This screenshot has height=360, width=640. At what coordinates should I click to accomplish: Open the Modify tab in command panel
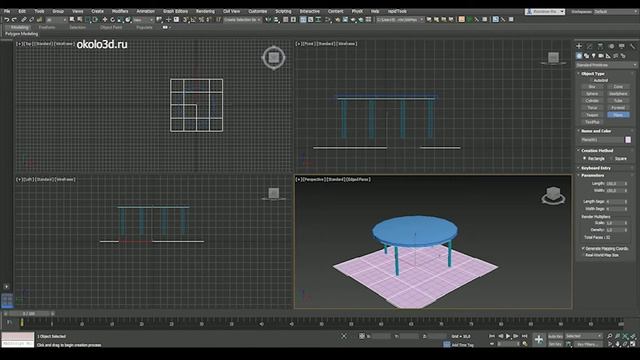pyautogui.click(x=589, y=46)
